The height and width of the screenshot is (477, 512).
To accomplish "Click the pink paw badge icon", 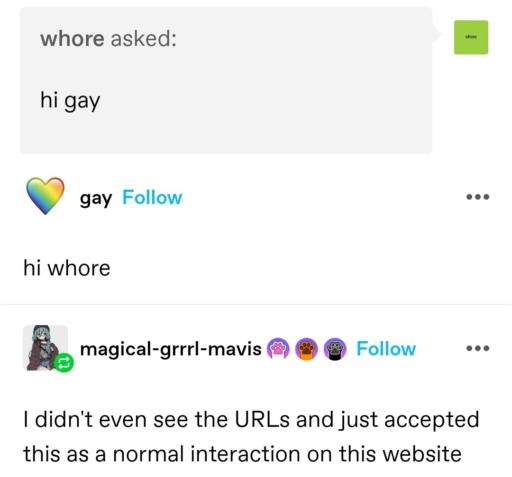I will pos(278,349).
